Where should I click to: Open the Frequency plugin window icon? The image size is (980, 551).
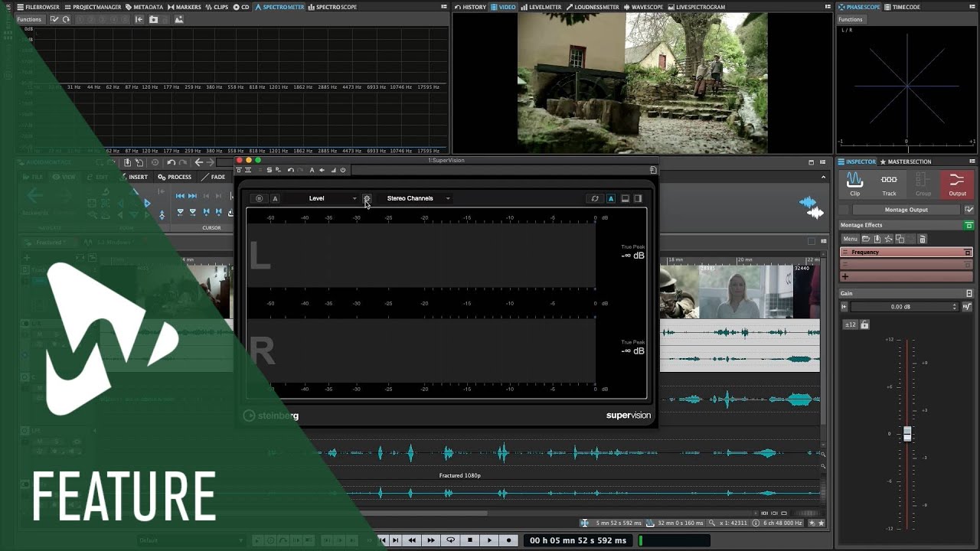[968, 253]
